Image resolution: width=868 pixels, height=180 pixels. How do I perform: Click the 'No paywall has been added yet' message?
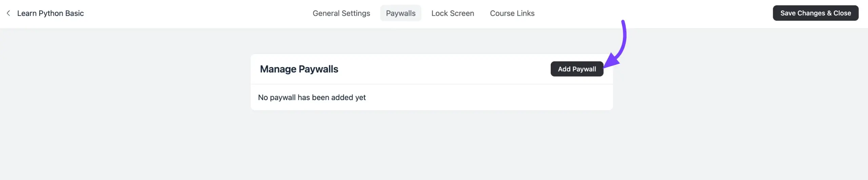[312, 98]
